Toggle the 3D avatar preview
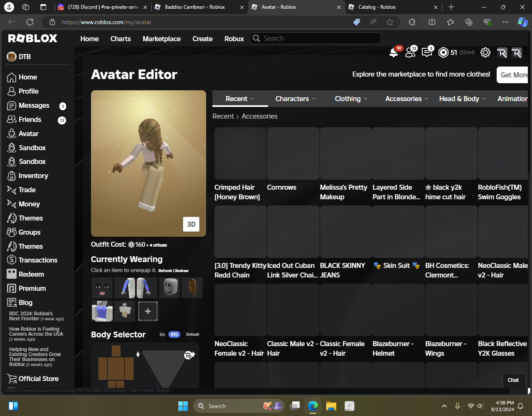Image resolution: width=532 pixels, height=416 pixels. 191,224
